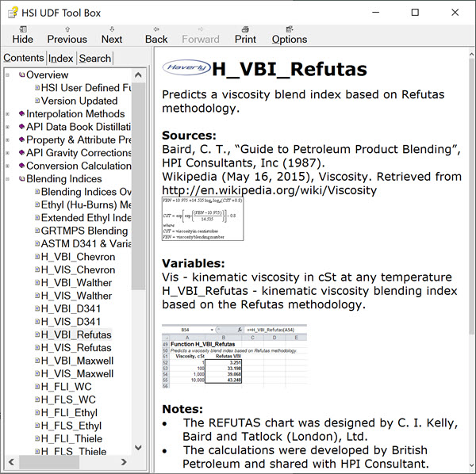Select H_VBI_Chevron topic in tree
Screen dimensions: 476x474
tap(78, 257)
